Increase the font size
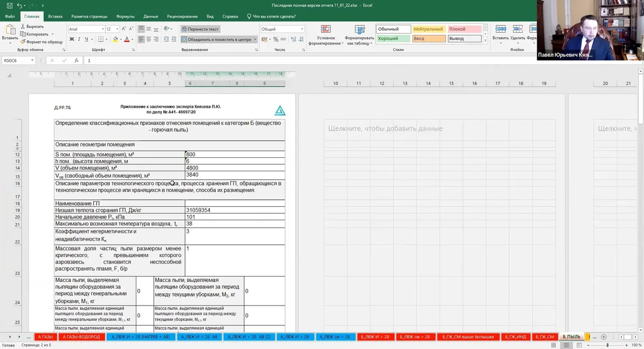Image resolution: width=644 pixels, height=349 pixels. [124, 29]
